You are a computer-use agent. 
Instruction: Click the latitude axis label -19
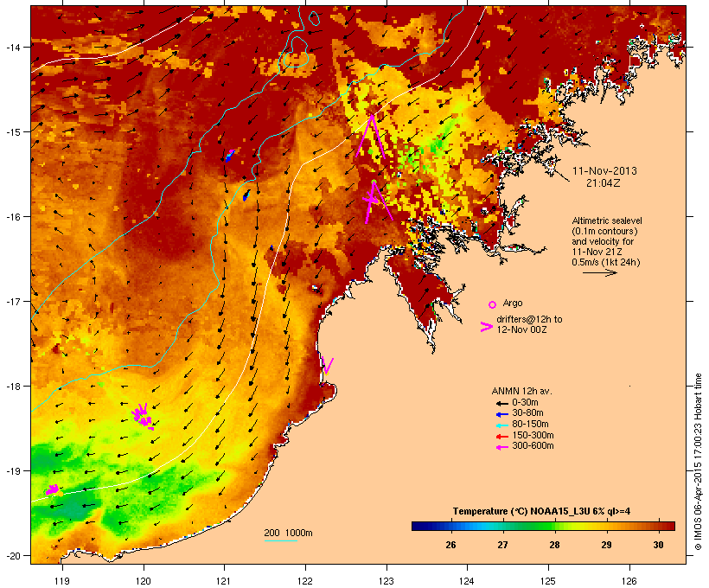click(x=13, y=471)
